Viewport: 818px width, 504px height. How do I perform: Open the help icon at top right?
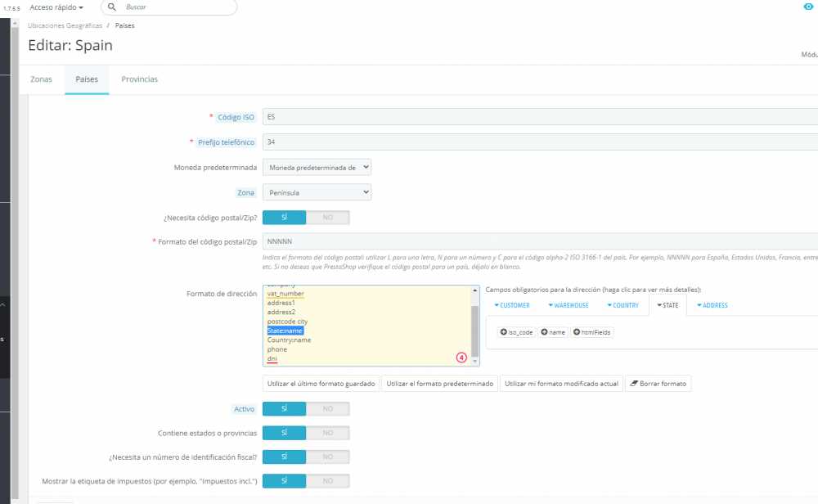coord(809,7)
